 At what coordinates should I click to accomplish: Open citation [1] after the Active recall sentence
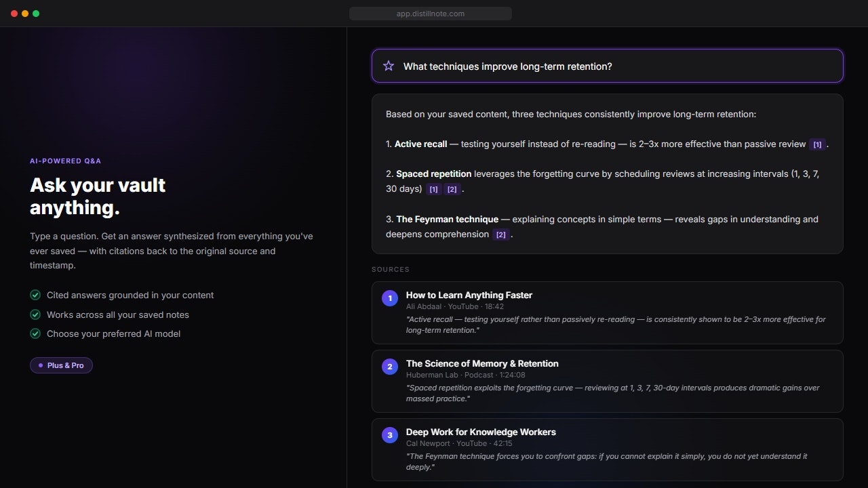point(817,144)
